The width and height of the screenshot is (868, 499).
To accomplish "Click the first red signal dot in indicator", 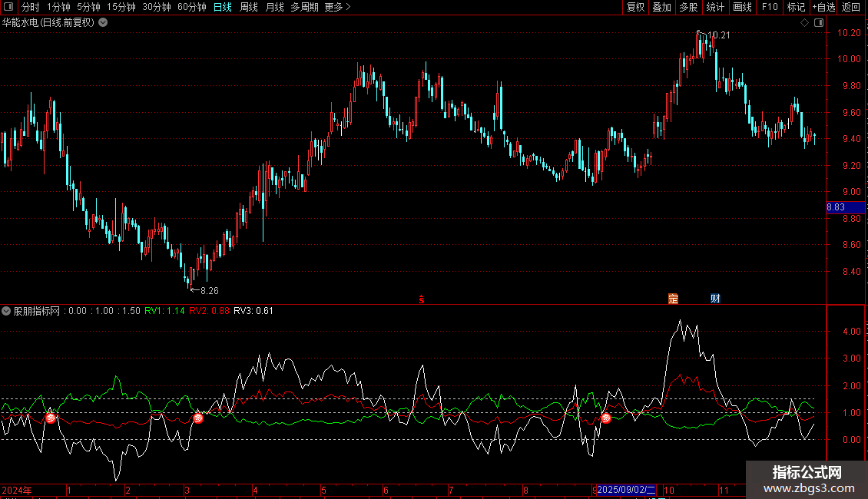I will tap(51, 418).
